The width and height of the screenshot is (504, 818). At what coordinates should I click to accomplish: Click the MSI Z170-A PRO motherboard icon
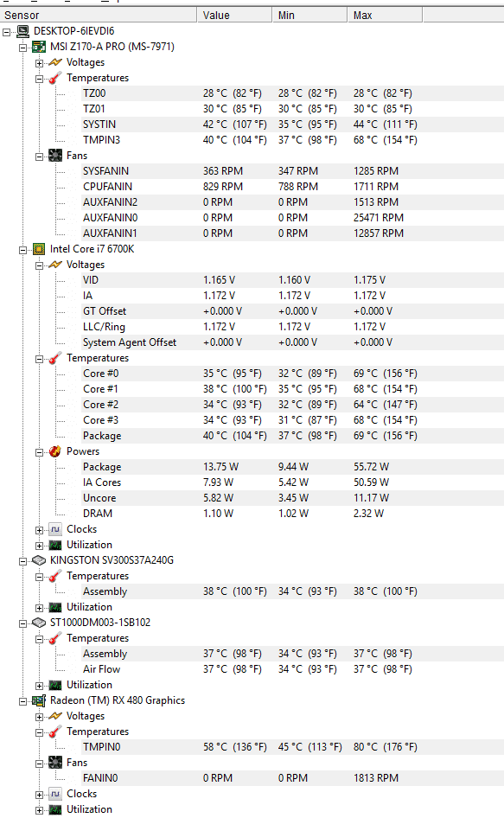(39, 47)
